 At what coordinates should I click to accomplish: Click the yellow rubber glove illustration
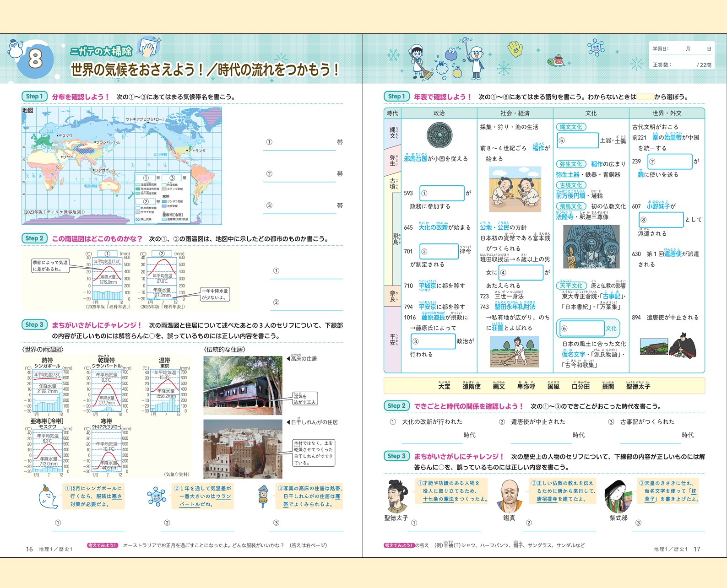pos(515,49)
